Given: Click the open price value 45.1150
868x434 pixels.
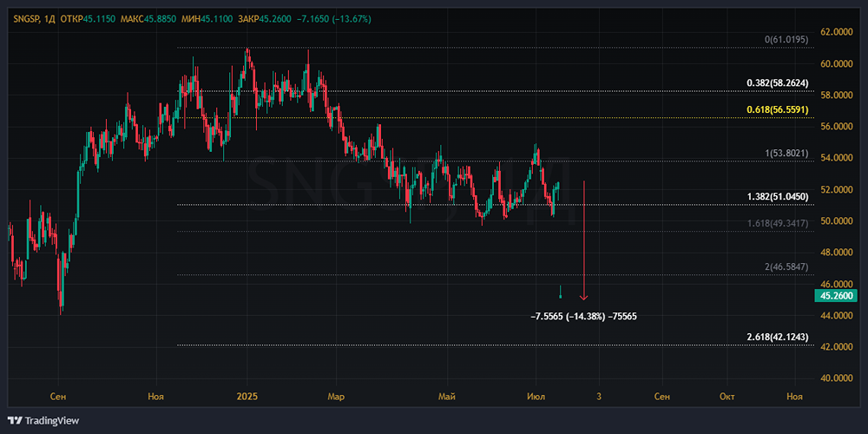Looking at the screenshot, I should 99,19.
